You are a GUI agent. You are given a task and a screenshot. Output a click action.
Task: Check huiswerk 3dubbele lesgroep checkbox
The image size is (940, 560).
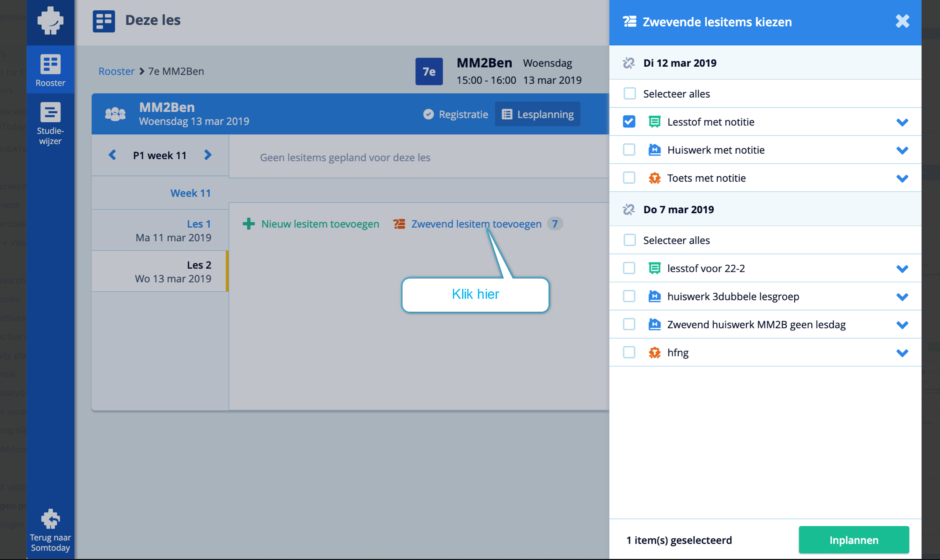point(629,296)
